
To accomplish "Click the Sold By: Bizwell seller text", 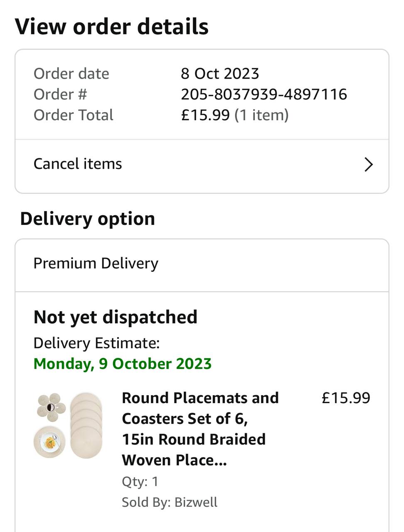I will [x=169, y=502].
